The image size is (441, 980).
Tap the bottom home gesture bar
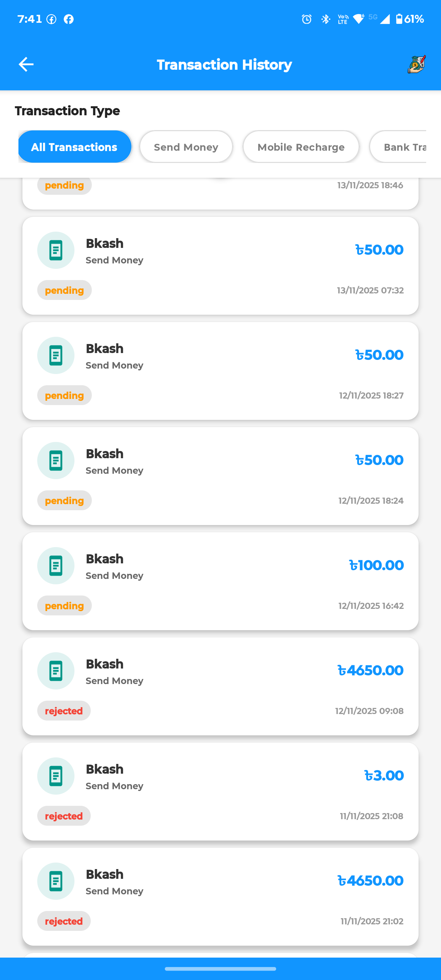coord(220,968)
